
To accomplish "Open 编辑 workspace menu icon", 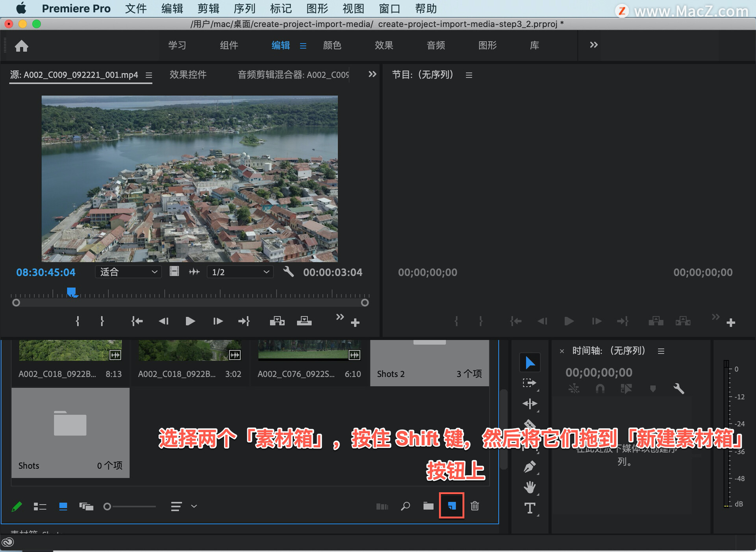I will coord(303,46).
